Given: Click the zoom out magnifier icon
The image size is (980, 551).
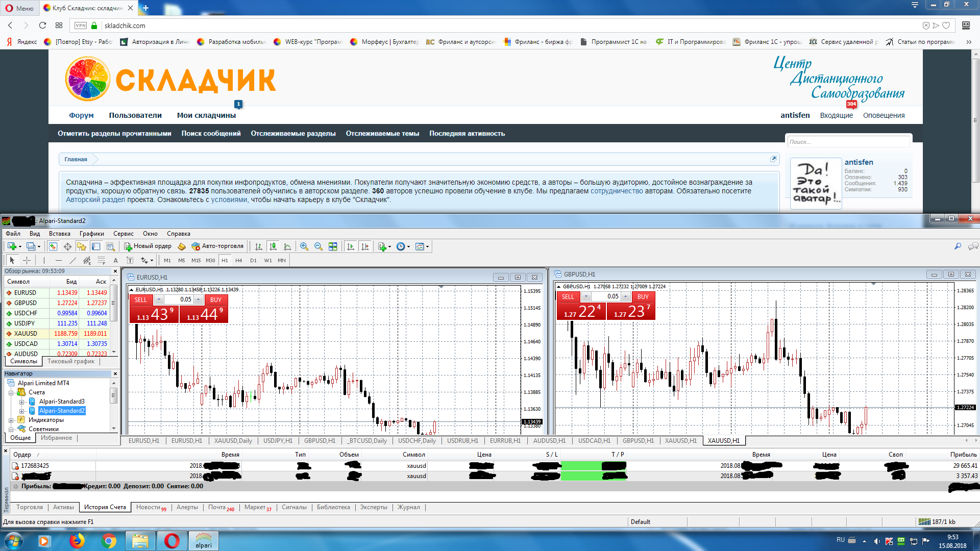Looking at the screenshot, I should click(318, 246).
